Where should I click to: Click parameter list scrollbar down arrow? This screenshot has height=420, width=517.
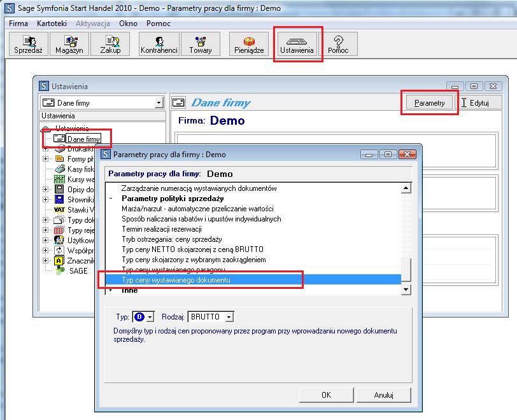click(406, 290)
